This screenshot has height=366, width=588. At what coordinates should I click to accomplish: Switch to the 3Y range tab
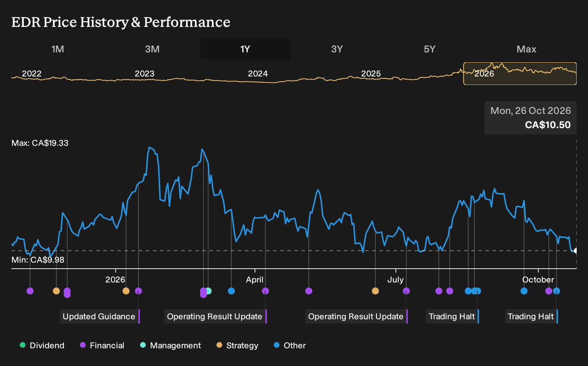click(x=337, y=49)
